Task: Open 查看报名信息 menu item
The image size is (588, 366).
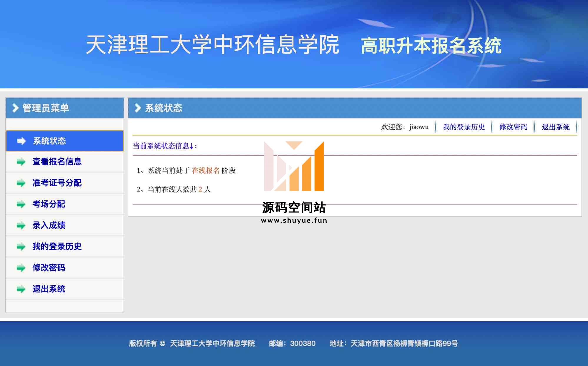Action: tap(65, 162)
